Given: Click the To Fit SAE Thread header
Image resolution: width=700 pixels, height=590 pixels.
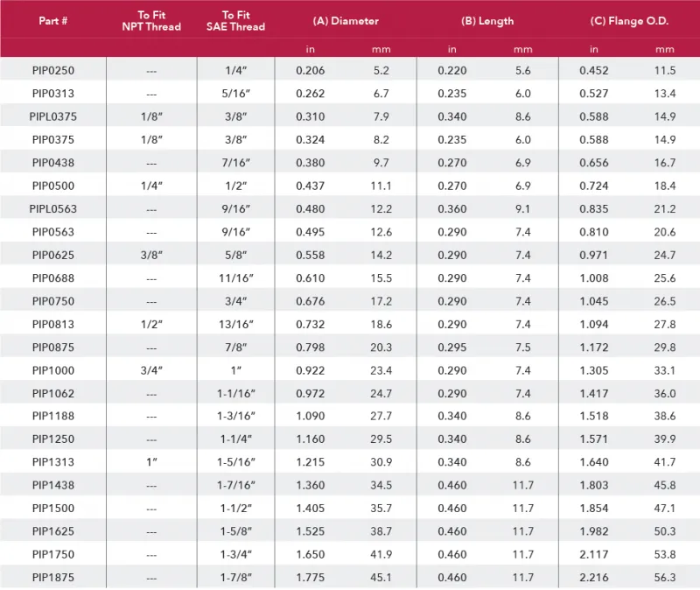Looking at the screenshot, I should [235, 20].
